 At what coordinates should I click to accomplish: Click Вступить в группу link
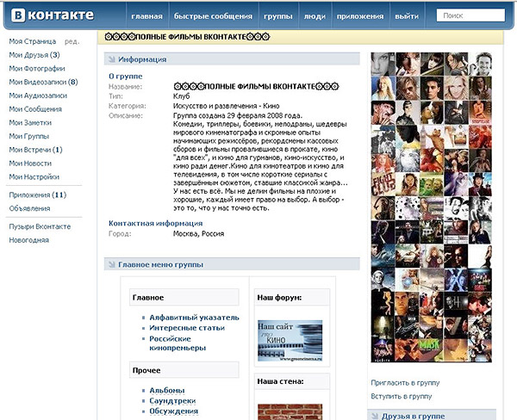[401, 397]
